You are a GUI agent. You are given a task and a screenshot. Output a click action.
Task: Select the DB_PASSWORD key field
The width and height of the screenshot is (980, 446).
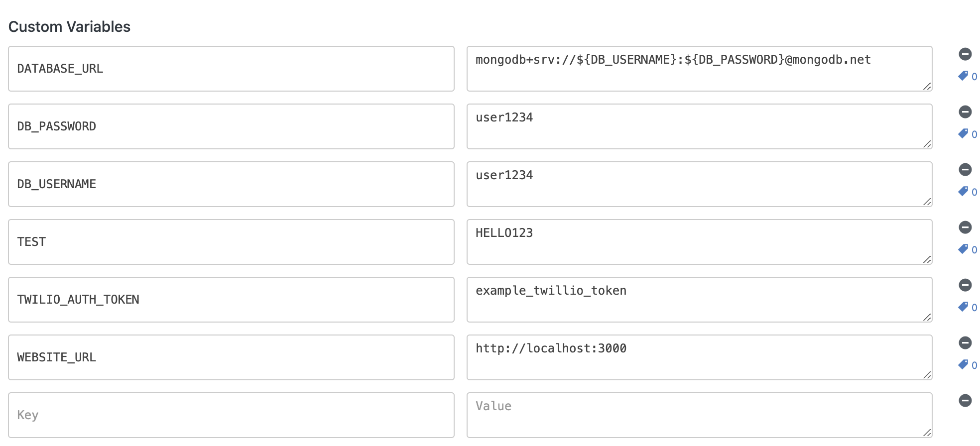(x=232, y=126)
